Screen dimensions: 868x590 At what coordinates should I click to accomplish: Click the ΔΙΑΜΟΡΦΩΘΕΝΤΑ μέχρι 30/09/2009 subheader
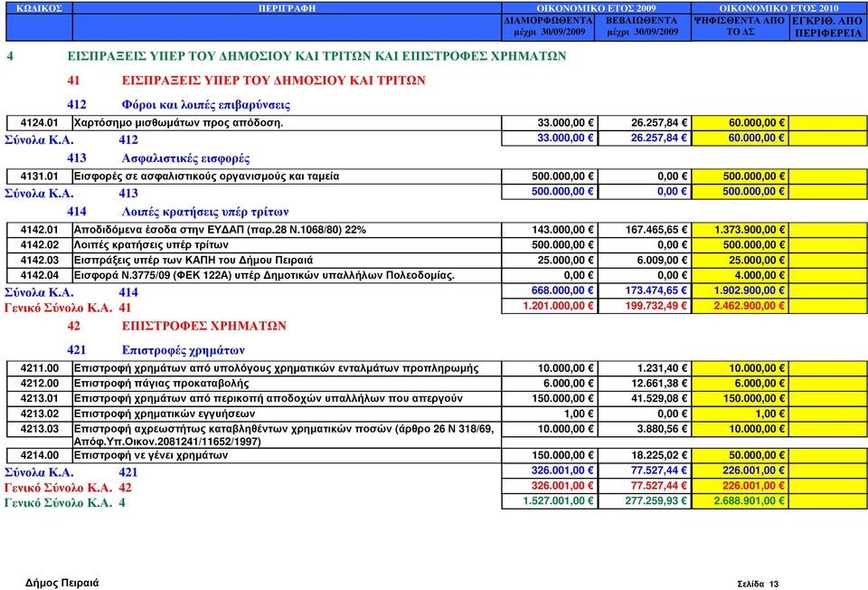pos(549,26)
